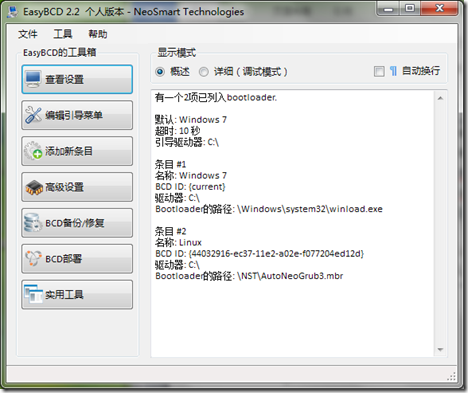Minimize the EasyBCD window
Image resolution: width=468 pixels, height=393 pixels.
388,8
